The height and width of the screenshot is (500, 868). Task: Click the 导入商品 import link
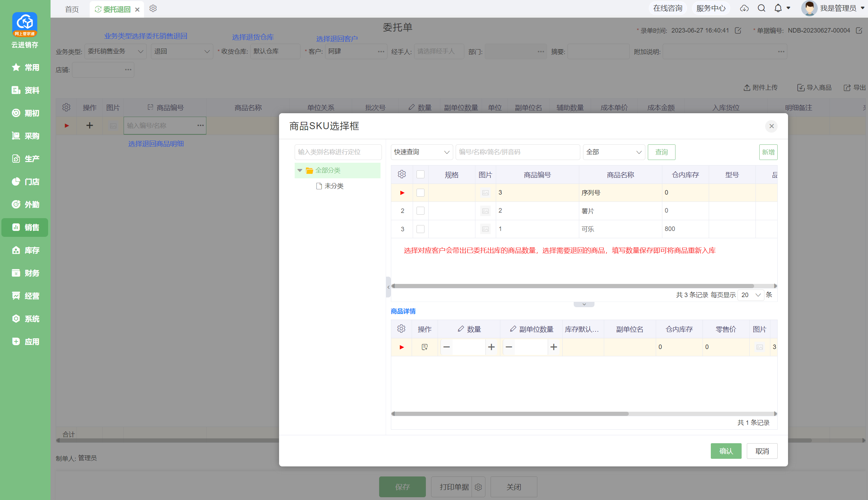pos(814,88)
